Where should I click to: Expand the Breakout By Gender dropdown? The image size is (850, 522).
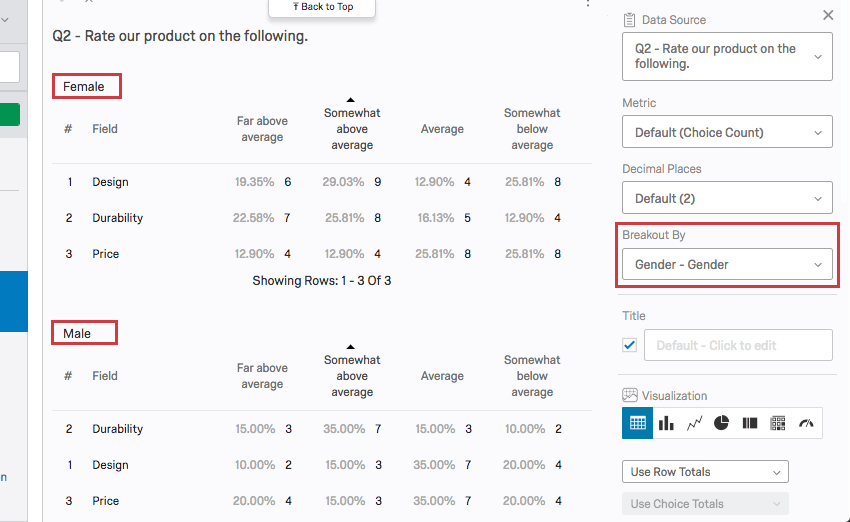coord(727,265)
